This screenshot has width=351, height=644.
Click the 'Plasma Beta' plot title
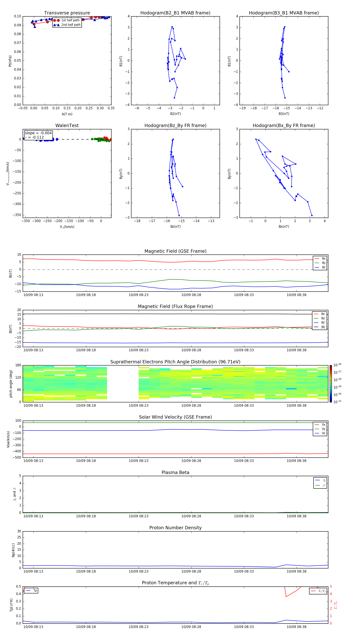point(175,472)
